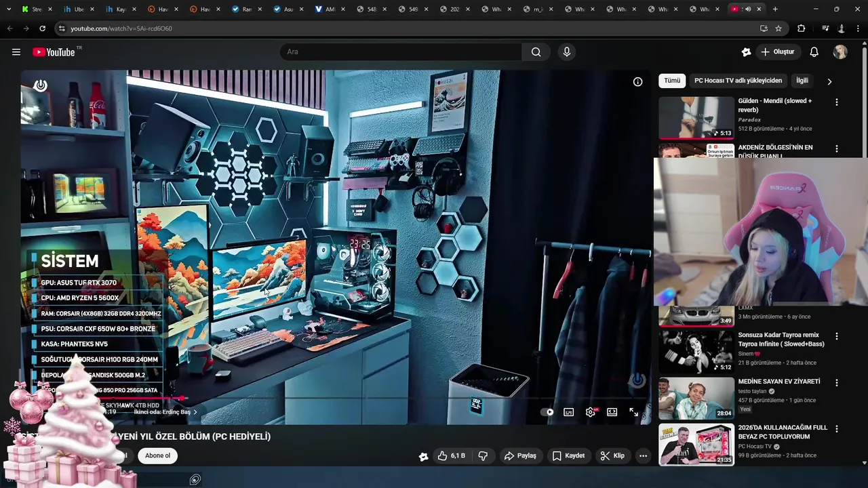Enter fullscreen in the video player

(x=633, y=412)
